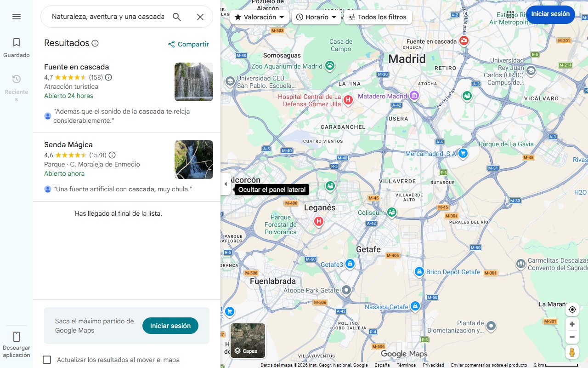Click the pegman Street View icon

[x=572, y=352]
